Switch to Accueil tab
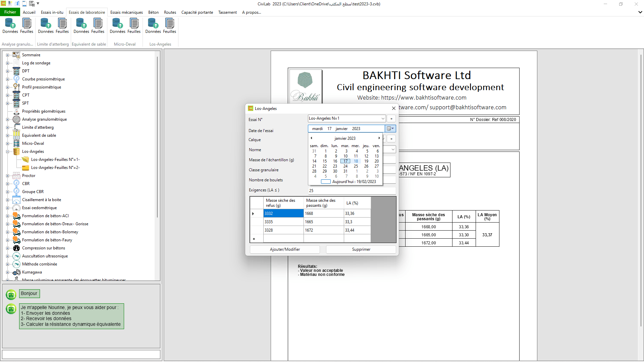Screen dimensions: 644x362 pyautogui.click(x=29, y=12)
